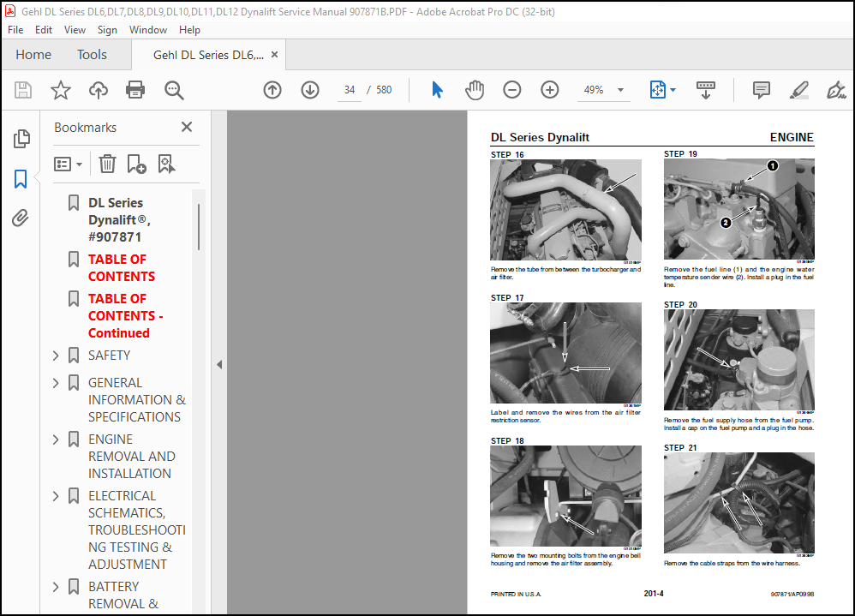The height and width of the screenshot is (616, 855).
Task: Jump to TABLE OF CONTENTS - Continued bookmark
Action: [x=126, y=315]
